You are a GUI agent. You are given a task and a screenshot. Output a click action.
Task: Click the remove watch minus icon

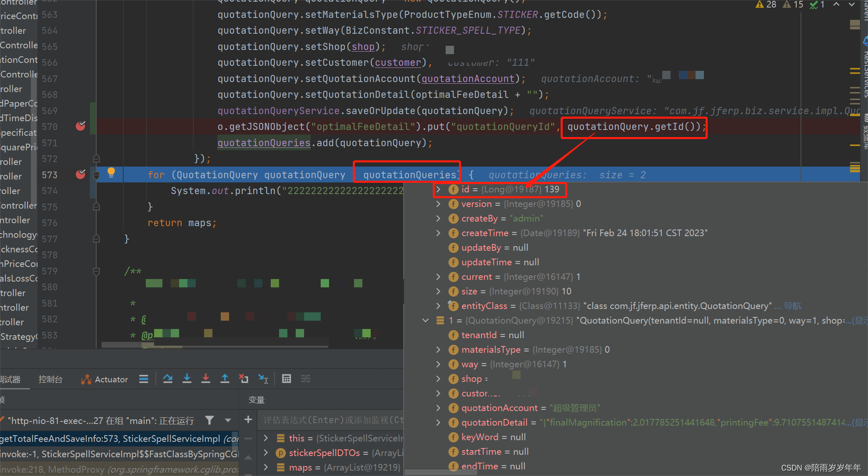click(x=248, y=438)
